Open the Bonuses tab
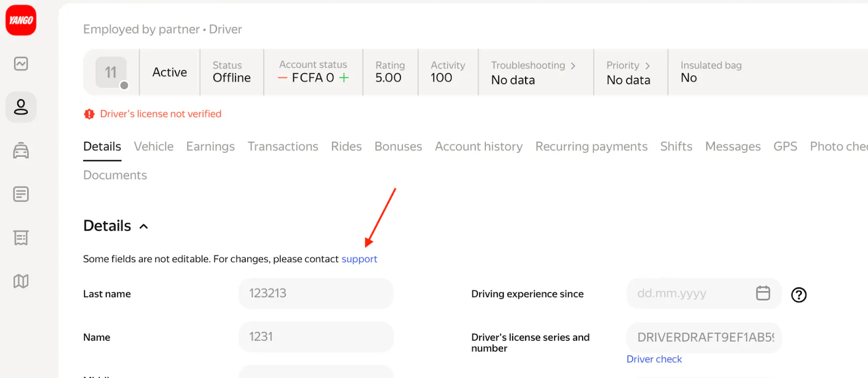The height and width of the screenshot is (378, 868). click(x=398, y=146)
